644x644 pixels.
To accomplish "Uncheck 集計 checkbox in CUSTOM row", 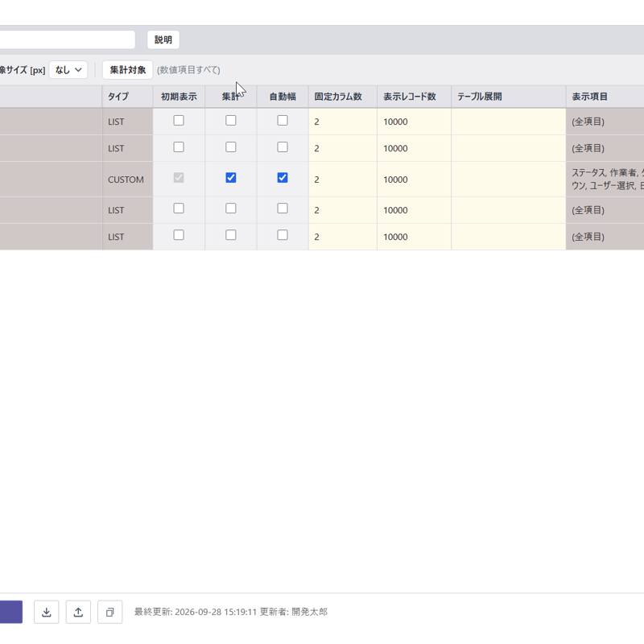I will coord(231,177).
